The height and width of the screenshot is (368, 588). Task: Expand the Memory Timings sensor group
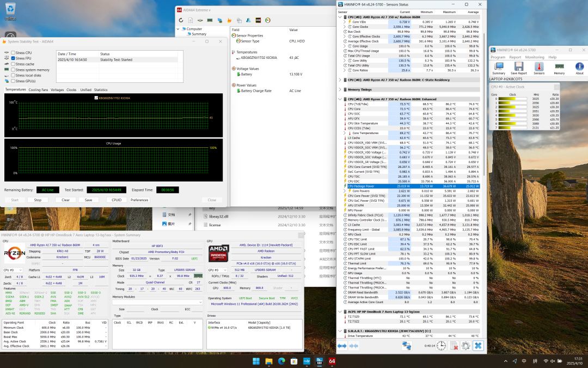[x=340, y=90]
